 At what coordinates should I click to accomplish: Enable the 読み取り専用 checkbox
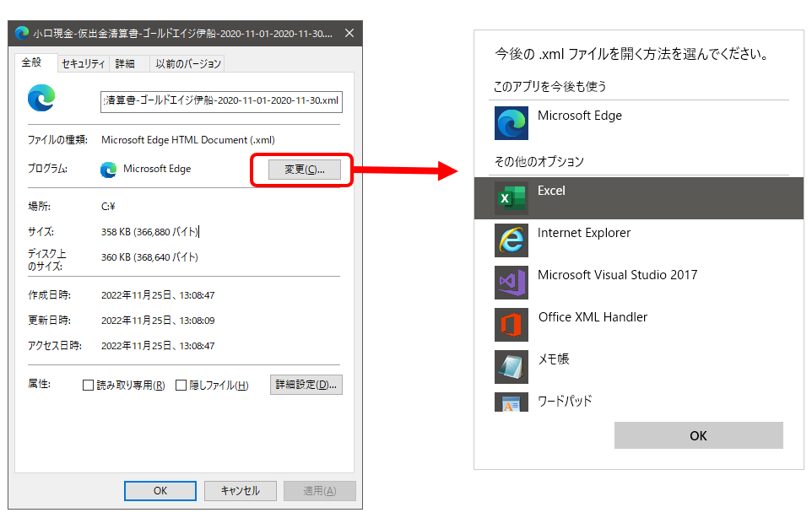coord(88,386)
